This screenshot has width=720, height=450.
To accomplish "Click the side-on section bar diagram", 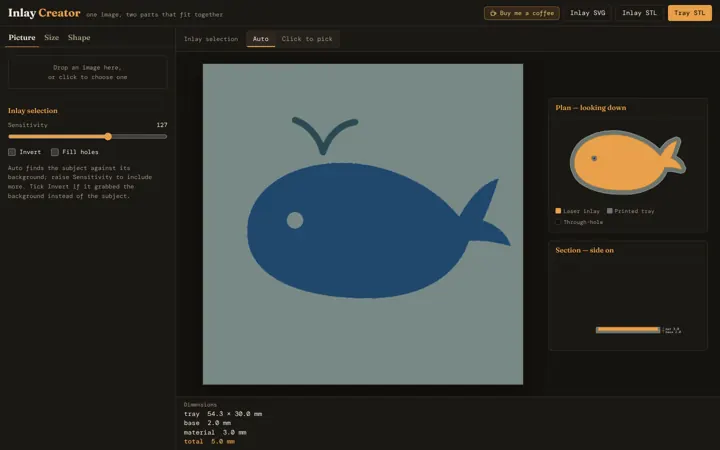I will 628,330.
